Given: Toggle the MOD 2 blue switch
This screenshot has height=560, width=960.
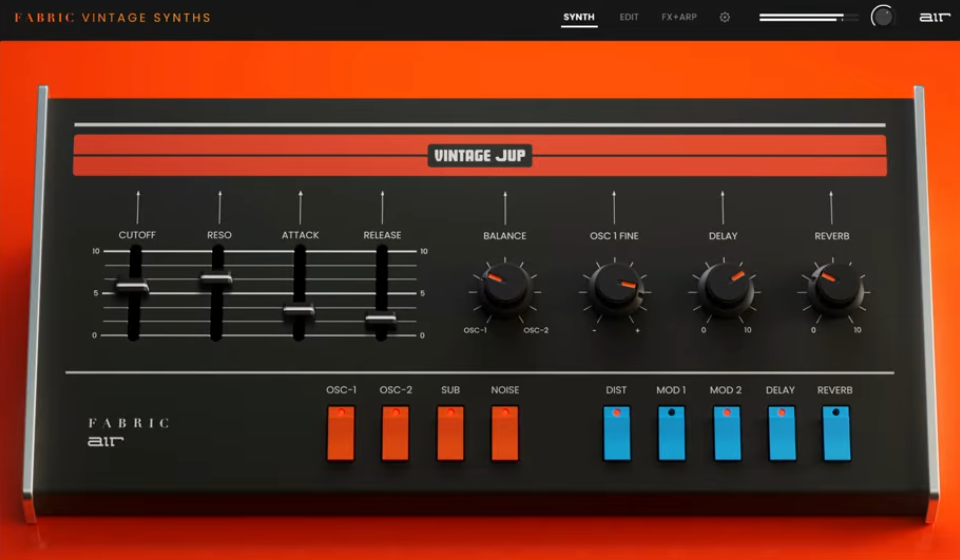Looking at the screenshot, I should click(x=727, y=433).
